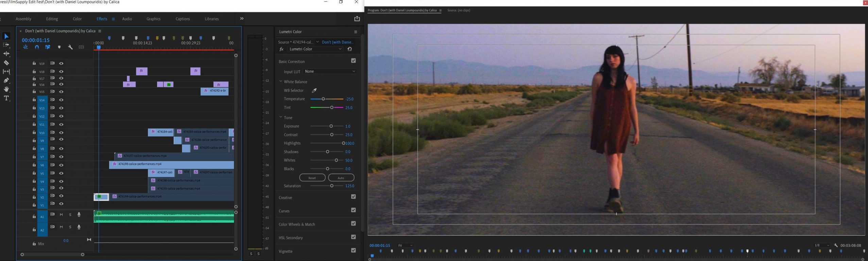Click the Saturation slider handle
The width and height of the screenshot is (868, 261).
(331, 186)
